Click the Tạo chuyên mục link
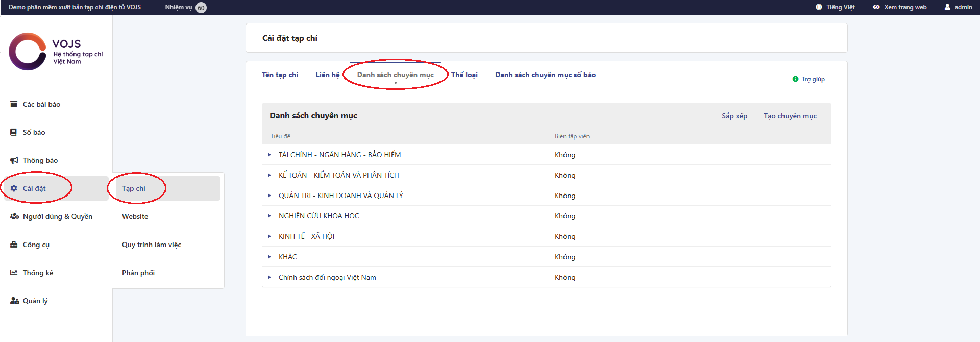Viewport: 980px width, 342px height. 790,116
